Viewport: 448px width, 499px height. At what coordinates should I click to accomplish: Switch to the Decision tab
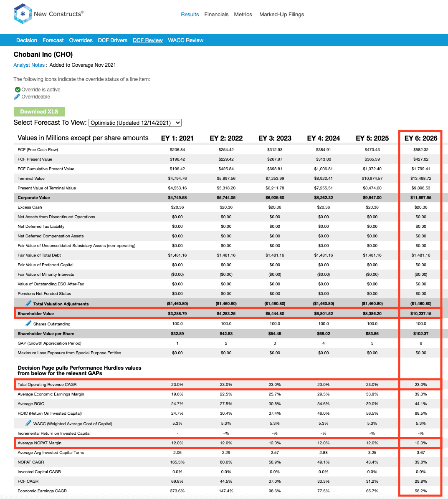(27, 40)
